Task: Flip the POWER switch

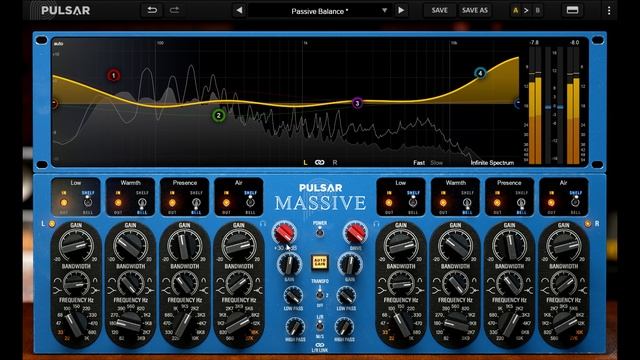Action: pos(320,232)
